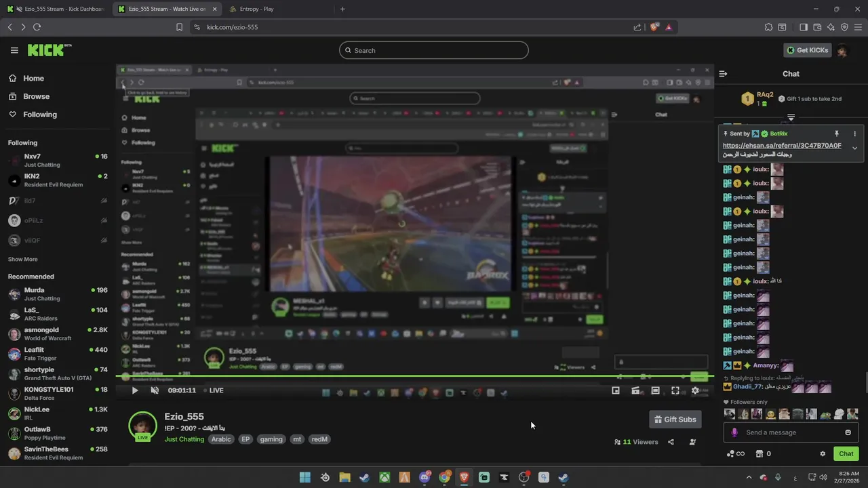Open player settings gear
868x488 pixels.
(695, 390)
